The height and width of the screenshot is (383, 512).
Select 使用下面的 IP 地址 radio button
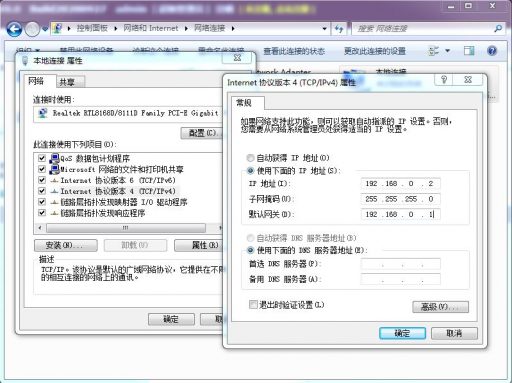(x=250, y=171)
